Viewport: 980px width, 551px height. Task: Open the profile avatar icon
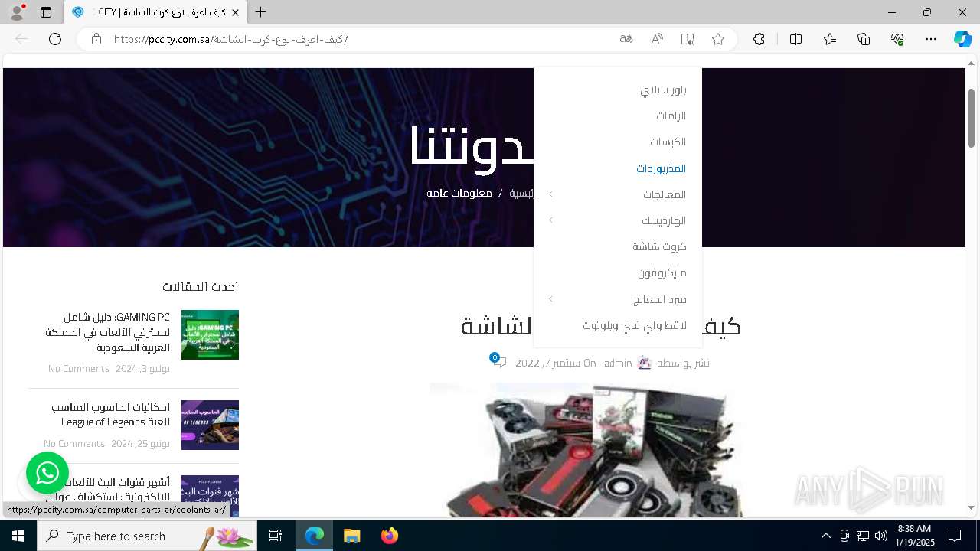coord(17,12)
